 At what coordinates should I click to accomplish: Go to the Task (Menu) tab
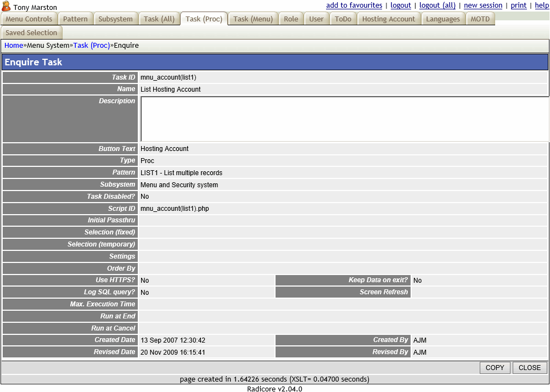252,19
